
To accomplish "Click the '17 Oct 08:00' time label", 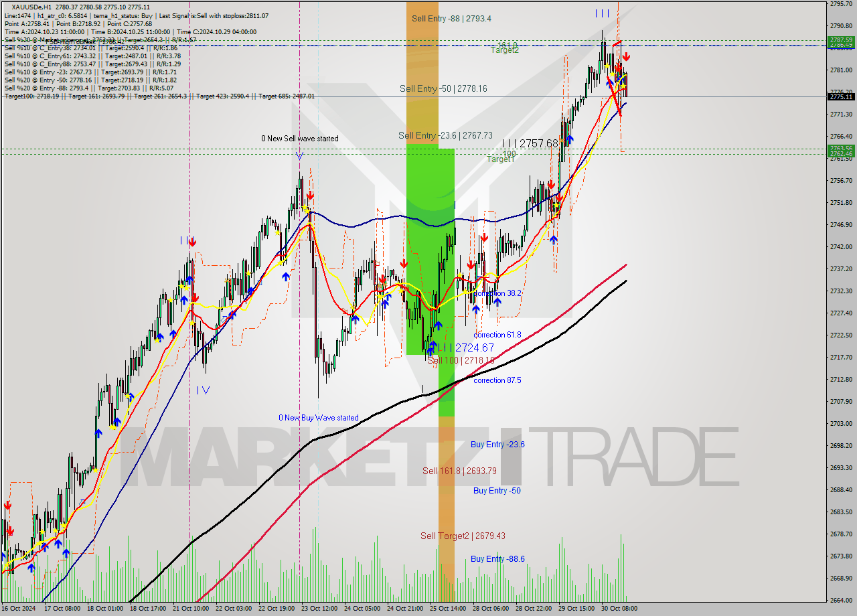I will (x=62, y=609).
